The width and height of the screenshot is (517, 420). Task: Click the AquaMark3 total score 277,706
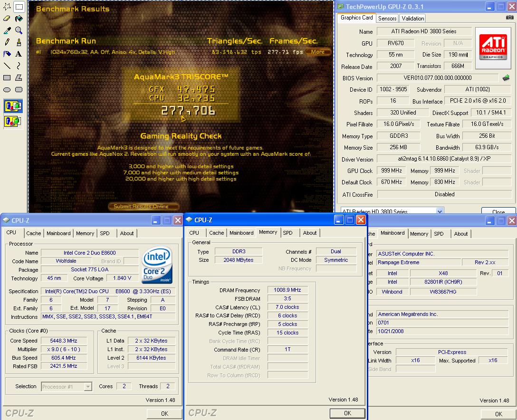[x=188, y=111]
